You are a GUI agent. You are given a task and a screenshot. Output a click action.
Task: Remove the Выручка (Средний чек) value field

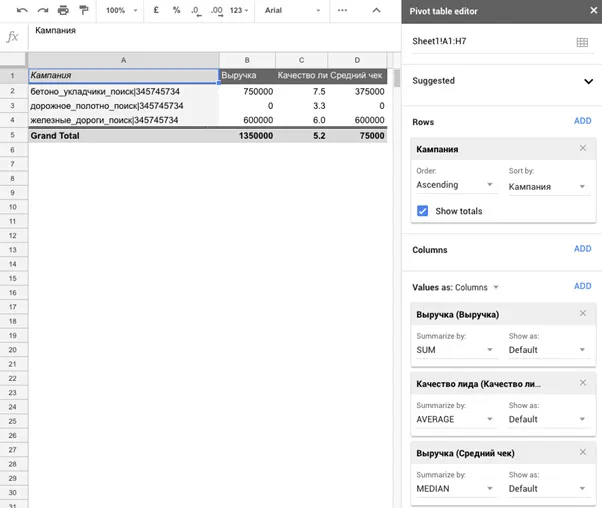(583, 452)
